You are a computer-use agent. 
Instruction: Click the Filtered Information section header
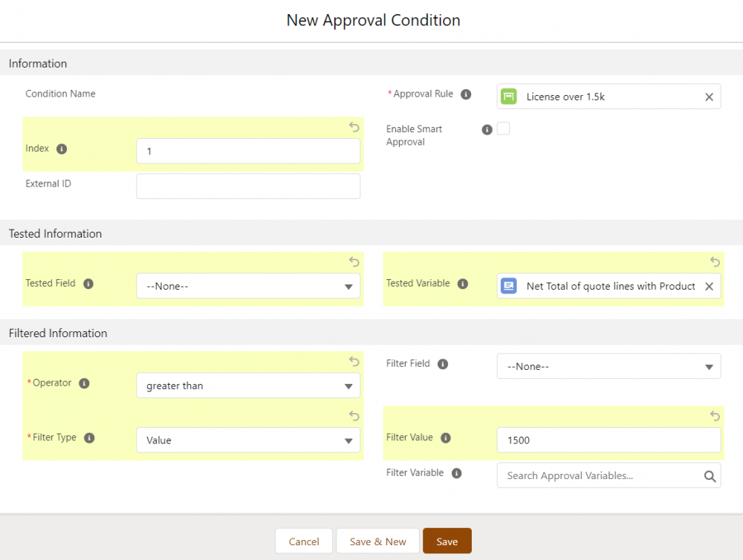(x=371, y=333)
